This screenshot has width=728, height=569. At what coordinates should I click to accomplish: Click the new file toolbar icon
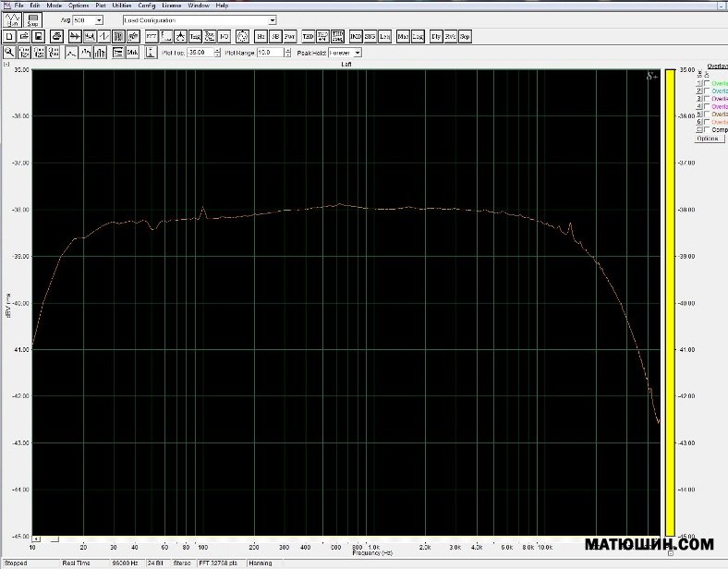coord(9,36)
